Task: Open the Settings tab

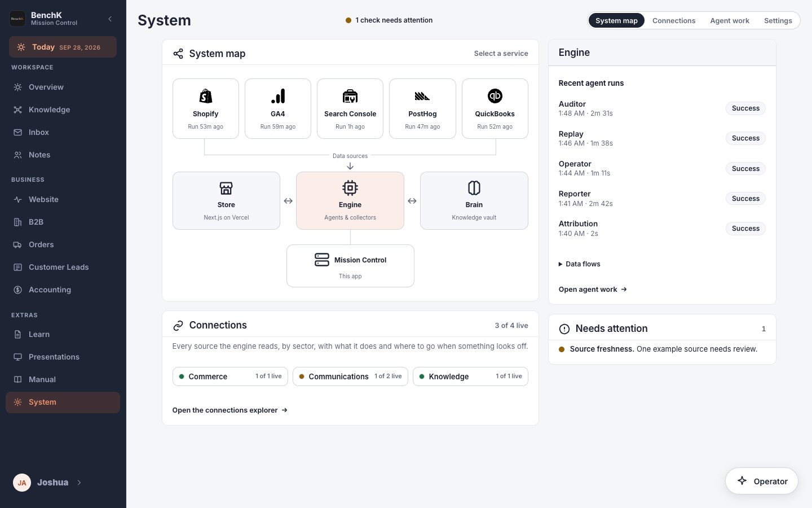Action: [778, 21]
